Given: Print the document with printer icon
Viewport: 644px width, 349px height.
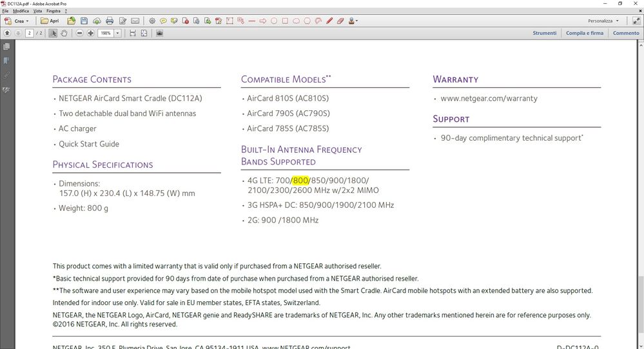Looking at the screenshot, I should [x=110, y=21].
